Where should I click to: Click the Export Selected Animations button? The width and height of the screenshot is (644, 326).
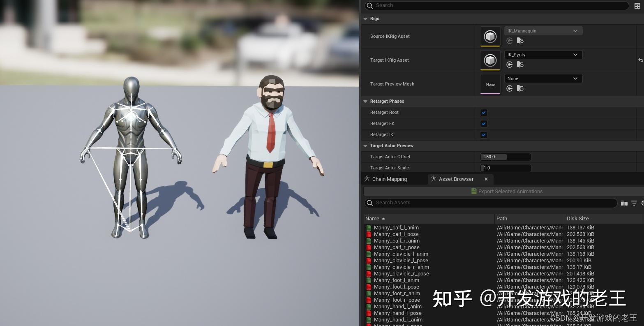click(x=507, y=191)
